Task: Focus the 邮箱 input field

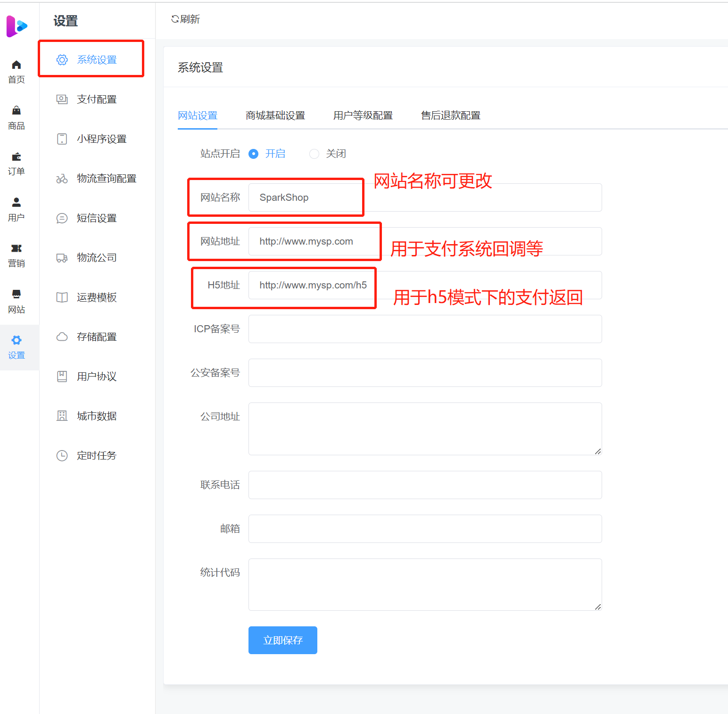Action: [425, 529]
